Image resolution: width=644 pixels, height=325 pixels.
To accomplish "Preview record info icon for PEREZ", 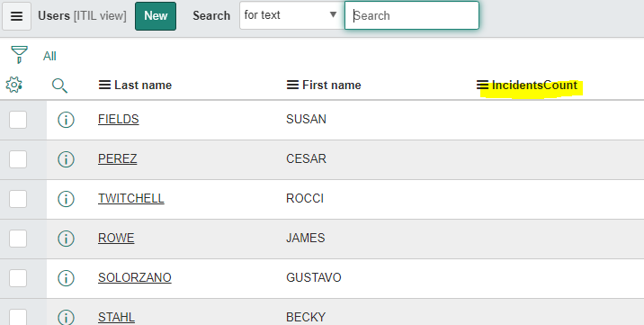I will [x=66, y=159].
